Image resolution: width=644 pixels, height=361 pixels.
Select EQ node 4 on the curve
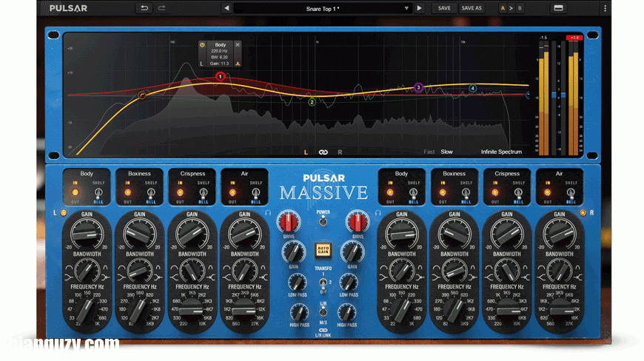point(473,88)
